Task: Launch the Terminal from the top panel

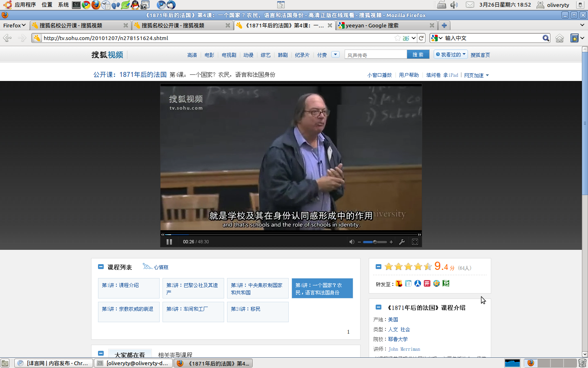Action: coord(76,5)
